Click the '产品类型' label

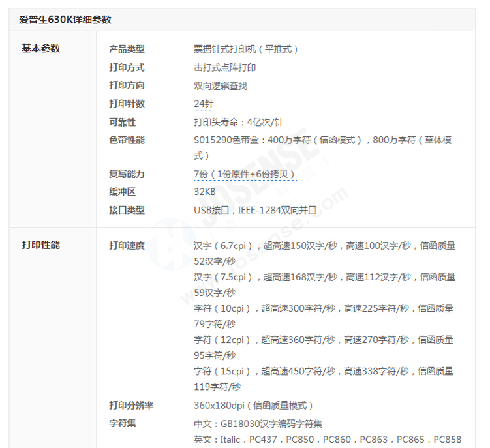click(x=127, y=49)
